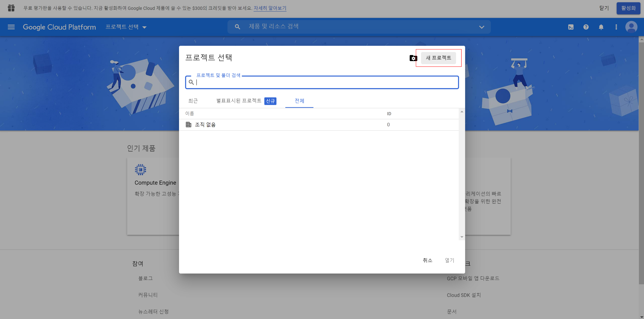Click the search magnifier in top bar
644x319 pixels.
237,27
